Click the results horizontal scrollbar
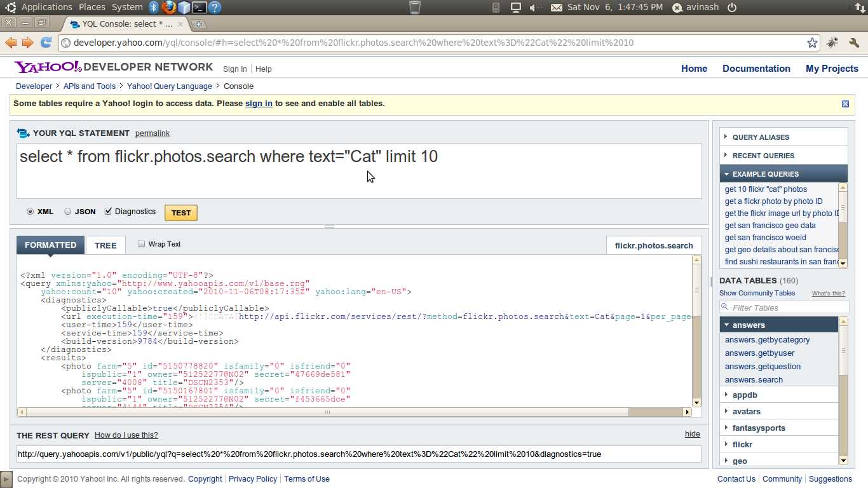Viewport: 868px width, 488px height. click(x=328, y=412)
